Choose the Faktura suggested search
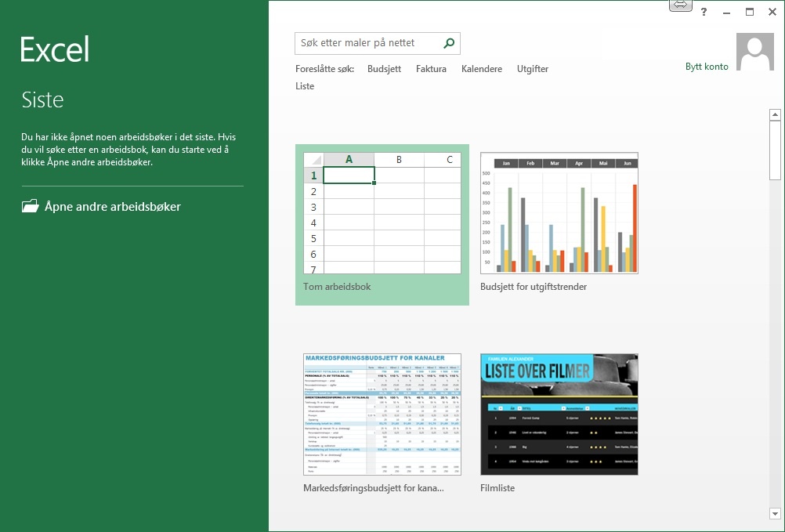The width and height of the screenshot is (785, 532). (431, 69)
